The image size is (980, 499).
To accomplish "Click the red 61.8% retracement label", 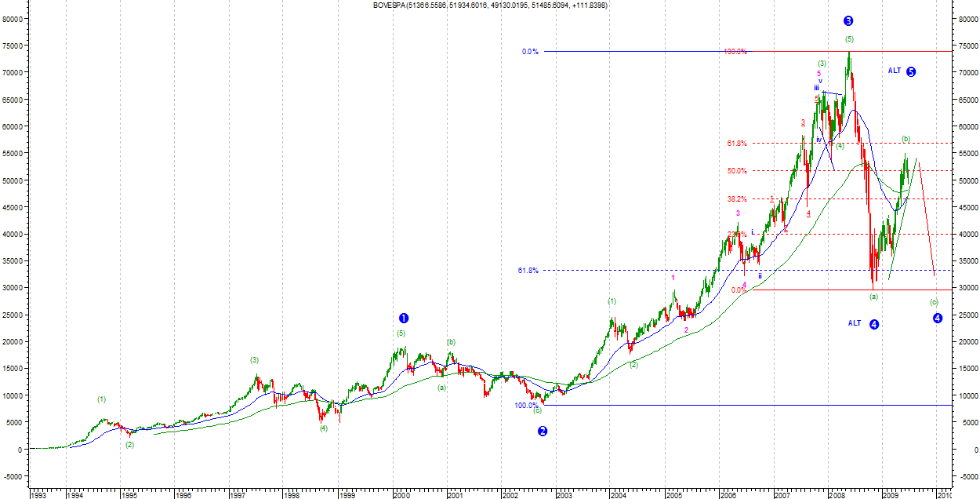I will pos(736,144).
